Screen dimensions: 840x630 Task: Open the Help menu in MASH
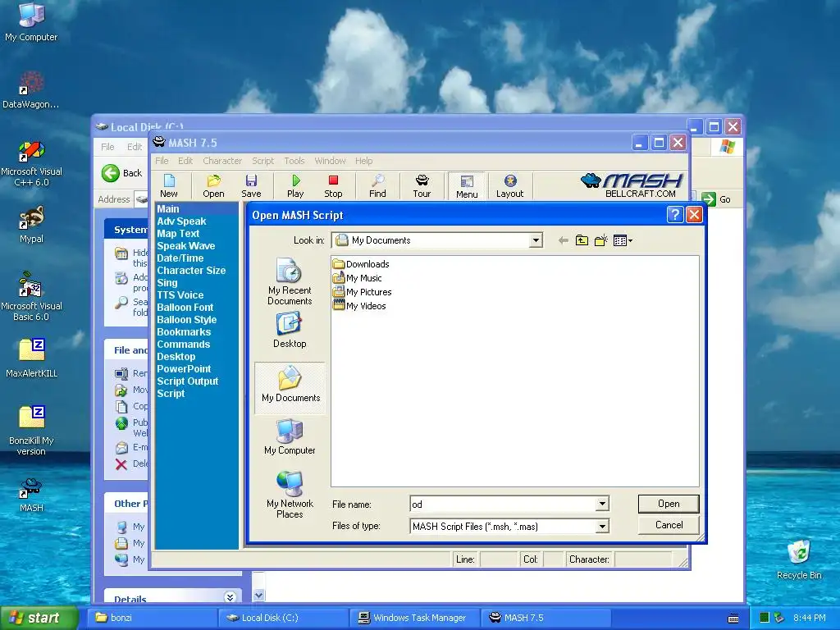tap(363, 161)
